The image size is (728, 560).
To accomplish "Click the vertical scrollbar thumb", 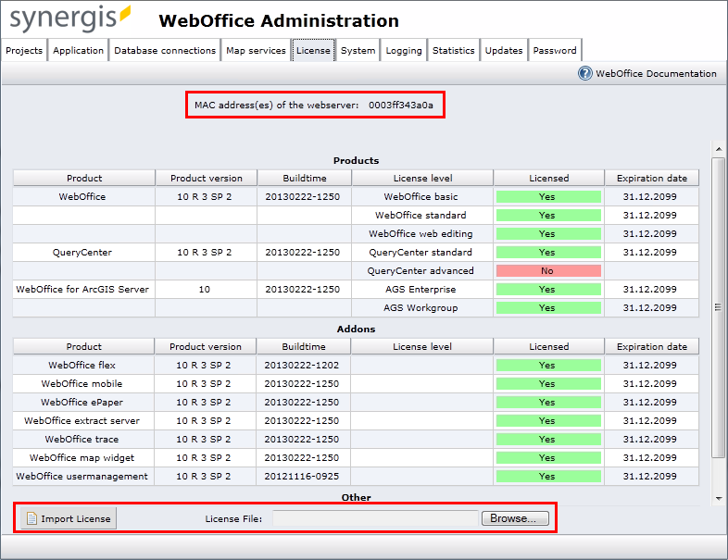I will click(719, 307).
